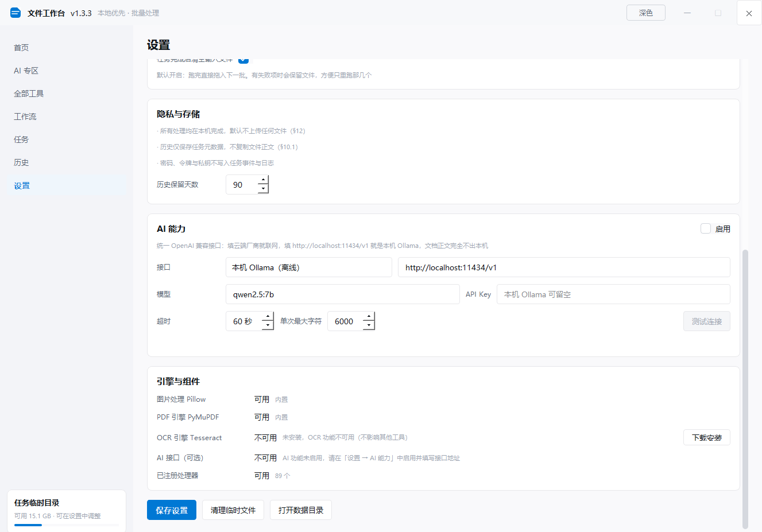Viewport: 762px width, 532px height.
Task: Click the temp directory disk usage bar
Action: [x=67, y=525]
